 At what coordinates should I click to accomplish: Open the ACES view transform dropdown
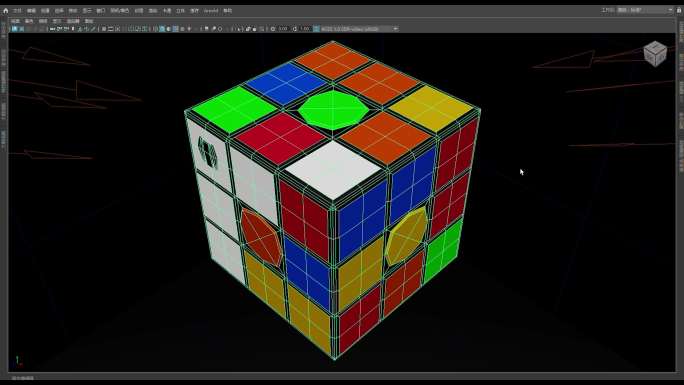[359, 29]
